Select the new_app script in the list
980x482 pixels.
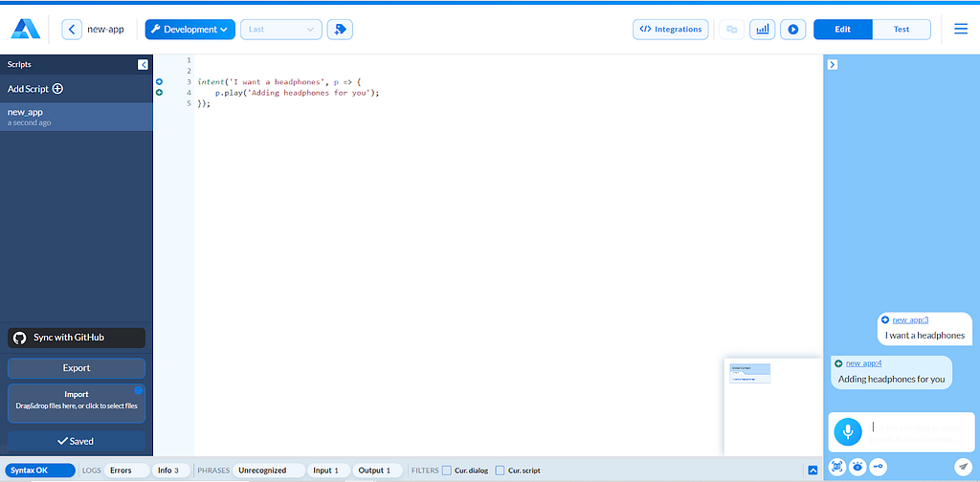(77, 117)
